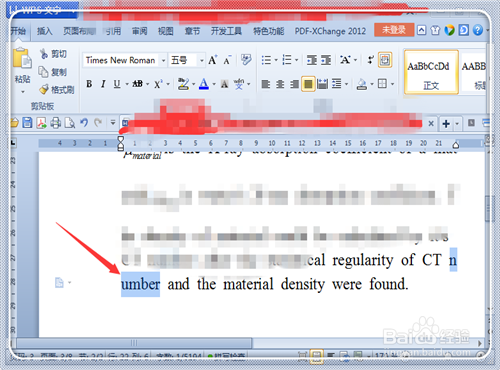
Task: Close the current document tab with the X
Action: click(431, 124)
